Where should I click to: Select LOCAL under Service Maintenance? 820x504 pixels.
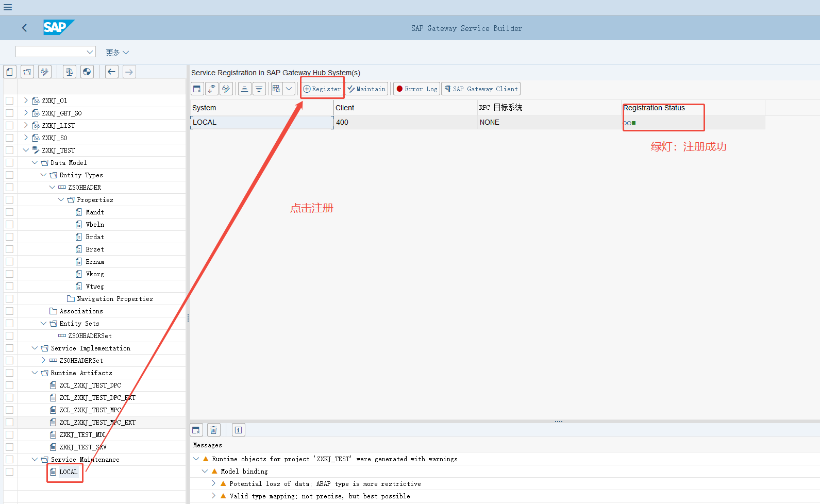click(68, 472)
